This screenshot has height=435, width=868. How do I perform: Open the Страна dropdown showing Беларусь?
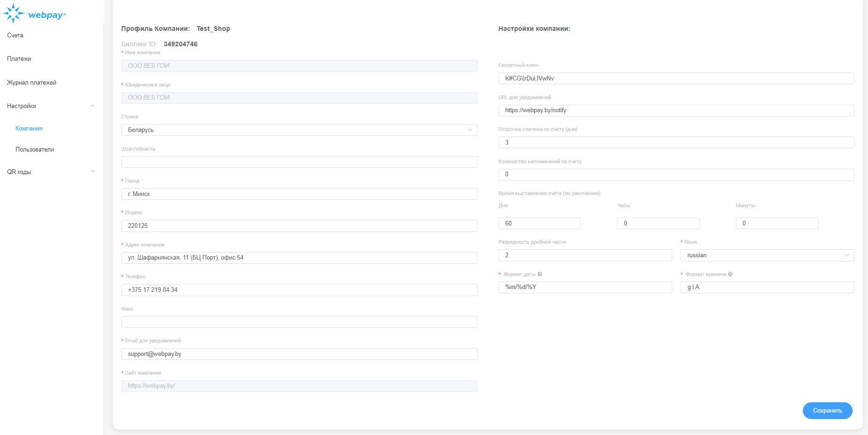click(299, 130)
